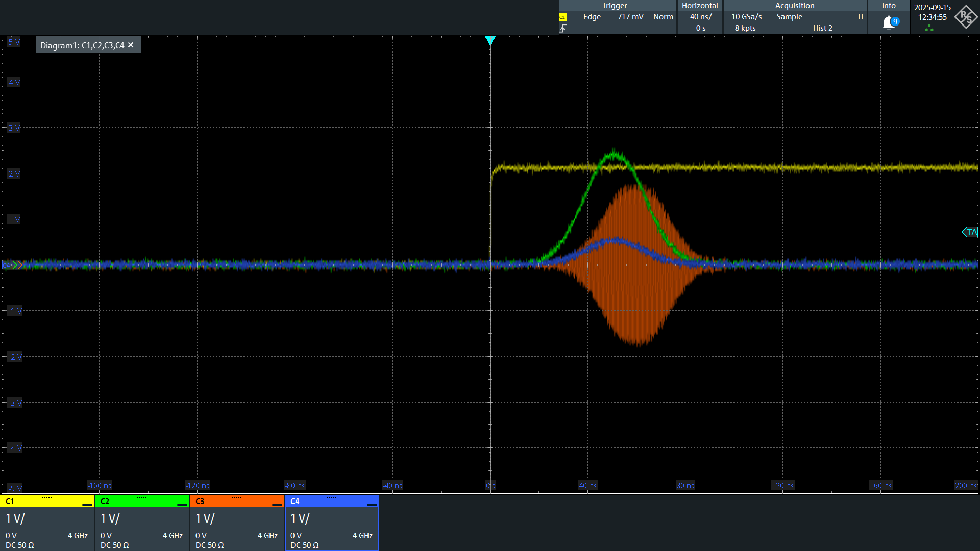Open the Horizontal settings menu
980x551 pixels.
700,6
